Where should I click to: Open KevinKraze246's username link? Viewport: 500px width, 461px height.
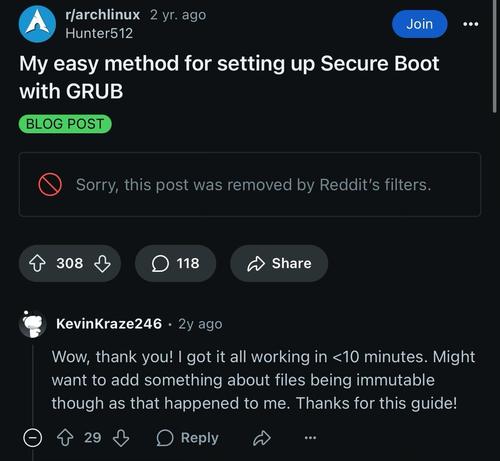click(x=109, y=324)
